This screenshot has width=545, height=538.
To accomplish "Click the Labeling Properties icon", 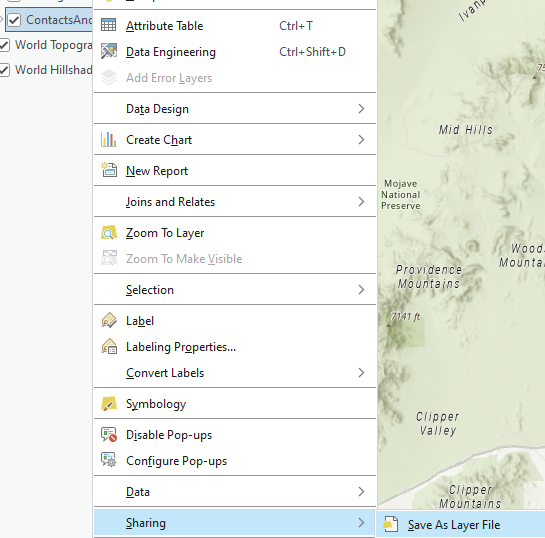I will pos(109,347).
